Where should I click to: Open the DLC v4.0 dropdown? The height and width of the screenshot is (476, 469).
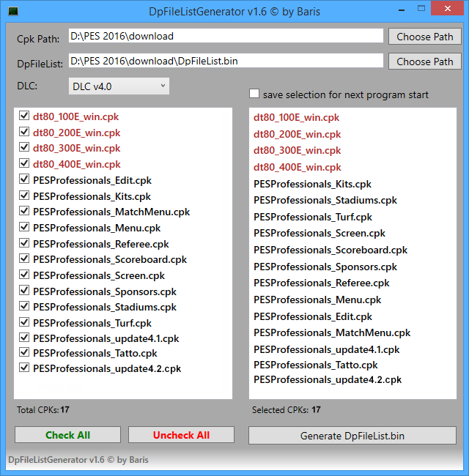(119, 86)
